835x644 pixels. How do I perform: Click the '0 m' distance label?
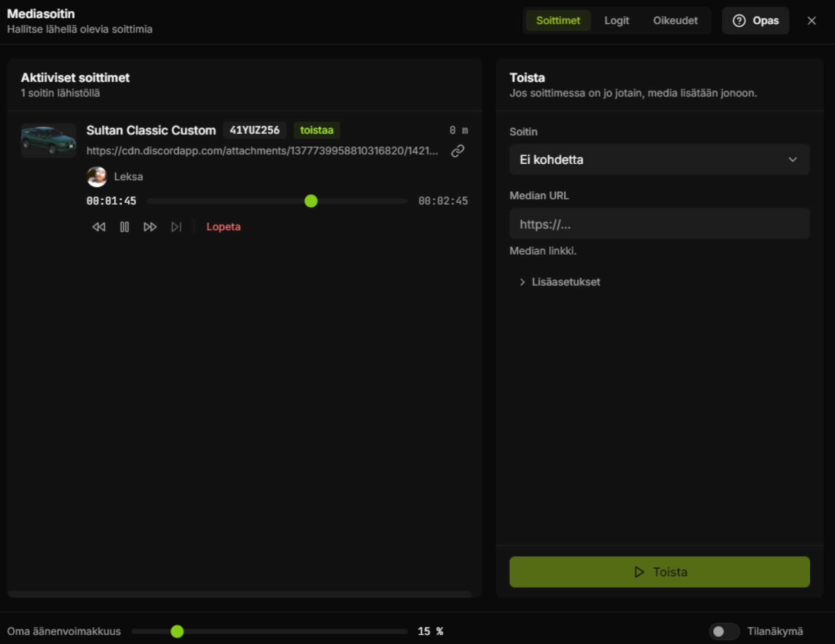458,130
